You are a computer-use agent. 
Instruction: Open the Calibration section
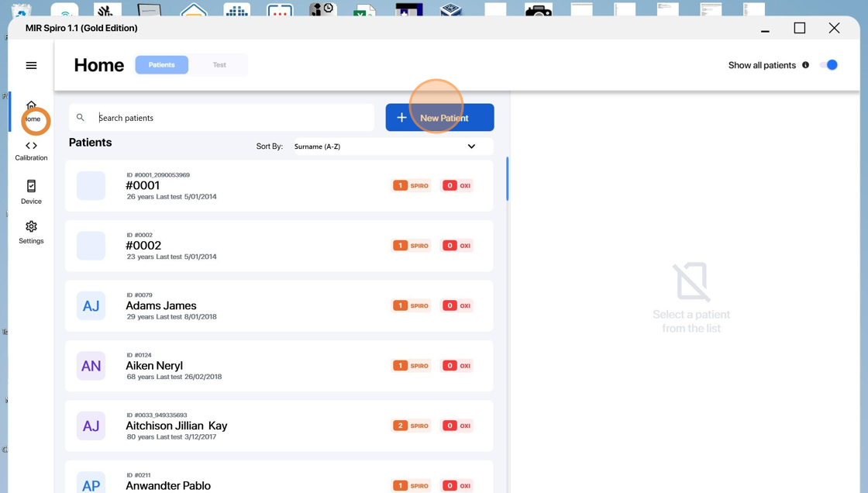pos(32,150)
